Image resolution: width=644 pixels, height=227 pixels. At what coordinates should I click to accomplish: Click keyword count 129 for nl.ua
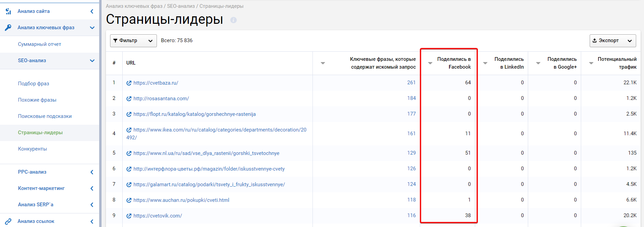(x=411, y=153)
